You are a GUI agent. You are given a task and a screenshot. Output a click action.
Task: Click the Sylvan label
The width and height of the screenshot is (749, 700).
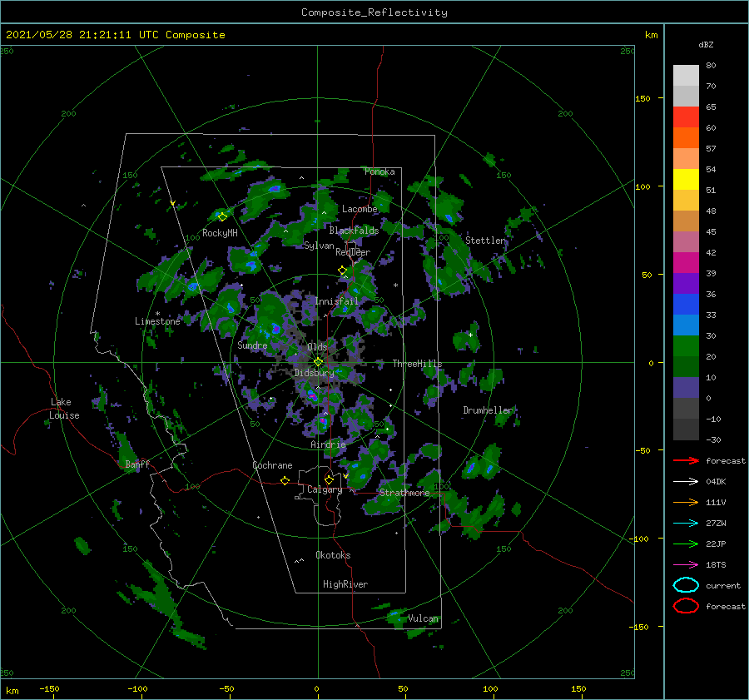click(x=319, y=246)
